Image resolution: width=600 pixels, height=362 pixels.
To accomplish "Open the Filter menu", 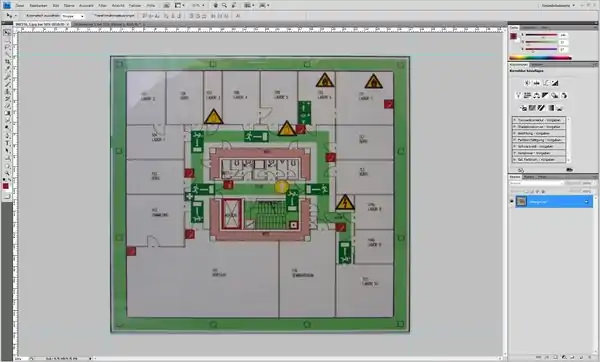I will coord(103,6).
